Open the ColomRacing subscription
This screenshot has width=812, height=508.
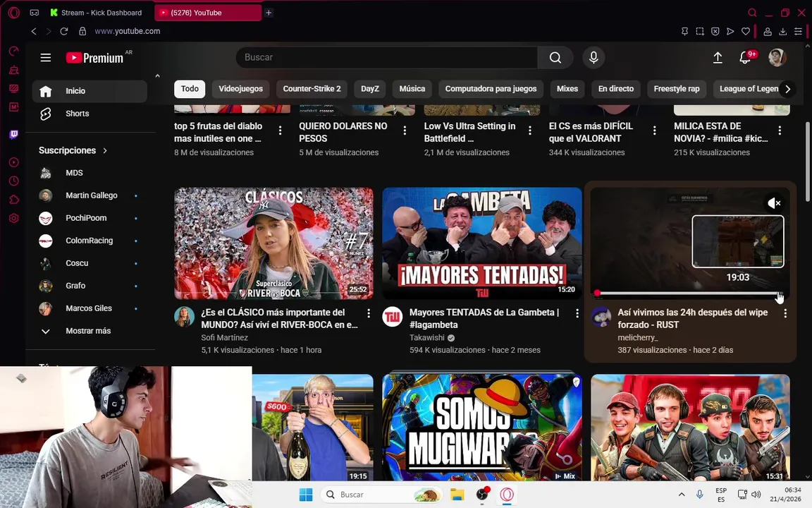tap(90, 241)
